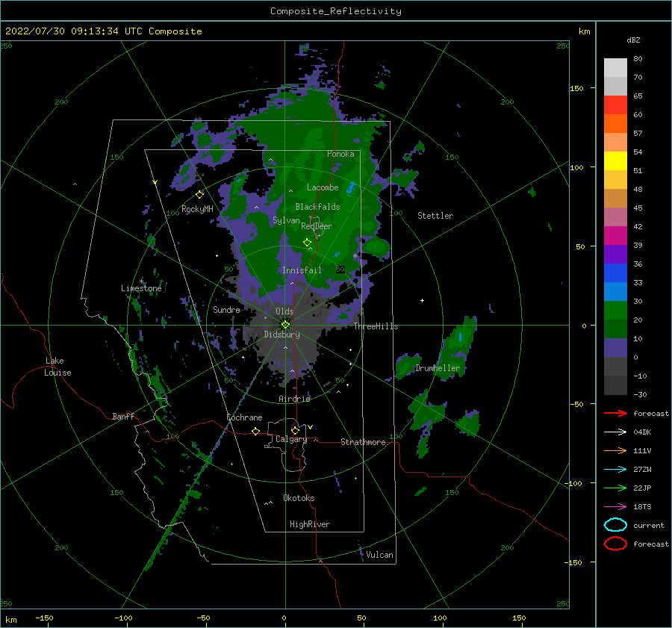Select the purple 39-36 dBZ band
This screenshot has height=628, width=672.
[x=615, y=254]
